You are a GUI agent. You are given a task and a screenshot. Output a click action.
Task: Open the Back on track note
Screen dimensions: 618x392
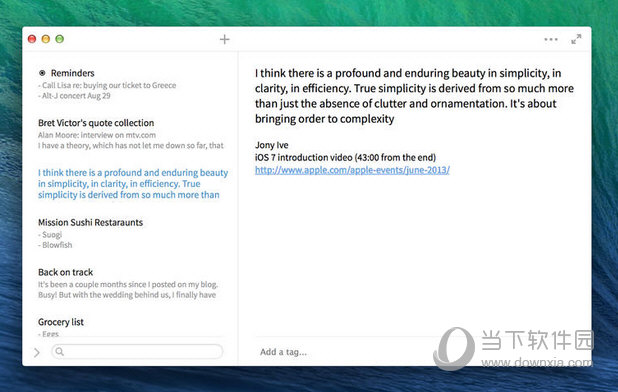click(x=128, y=283)
